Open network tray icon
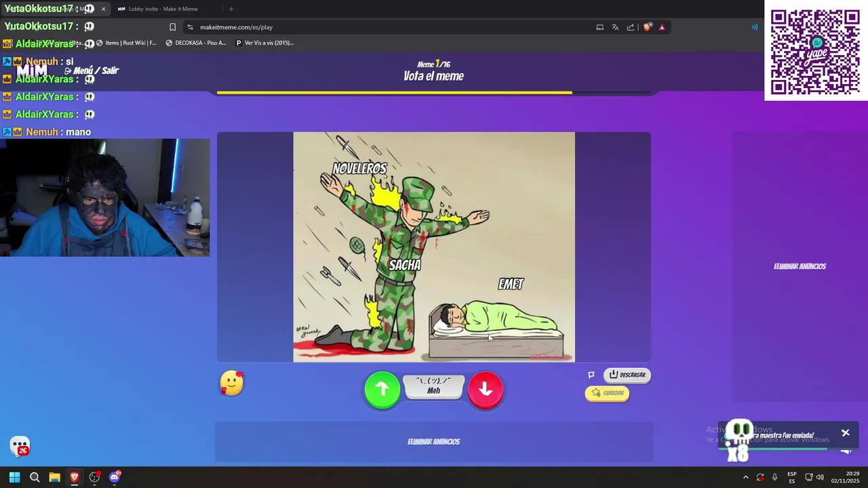868x488 pixels. tap(809, 477)
